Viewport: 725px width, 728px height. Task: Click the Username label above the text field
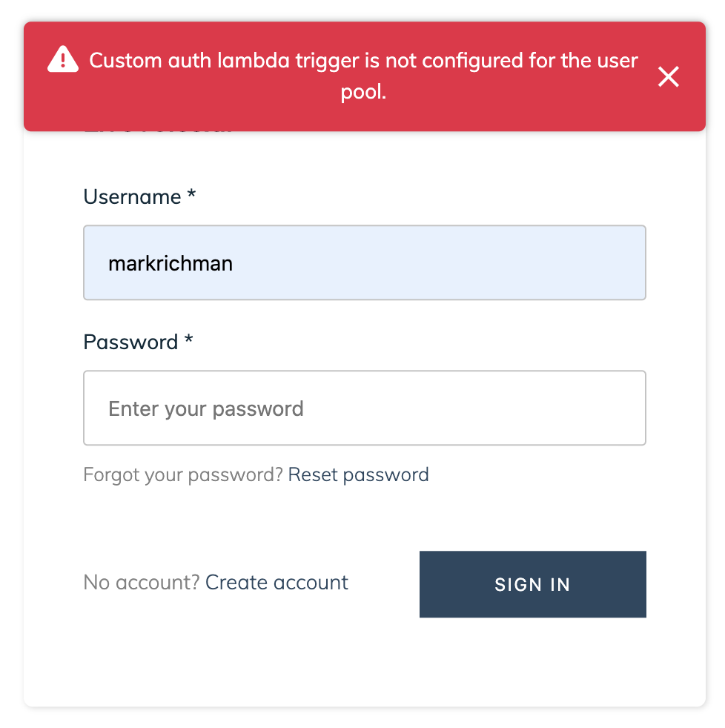132,196
